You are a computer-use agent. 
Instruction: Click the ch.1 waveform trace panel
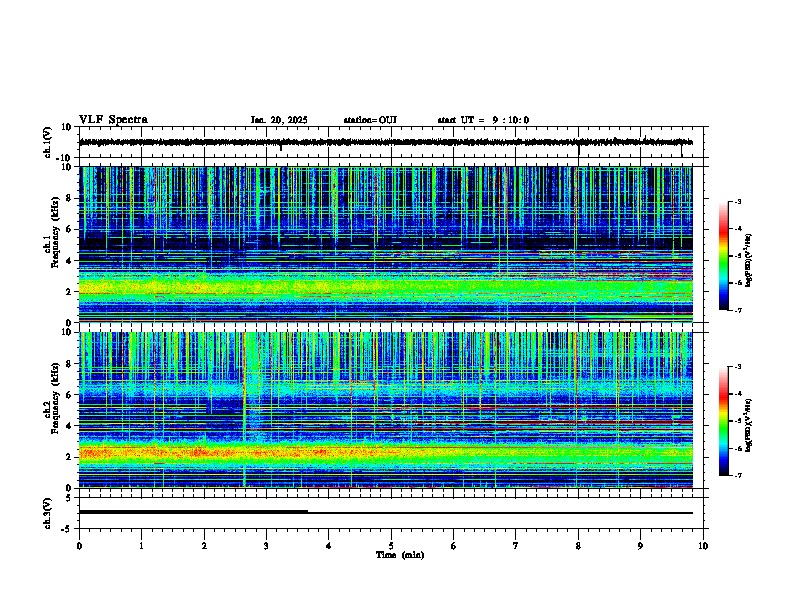(x=393, y=142)
